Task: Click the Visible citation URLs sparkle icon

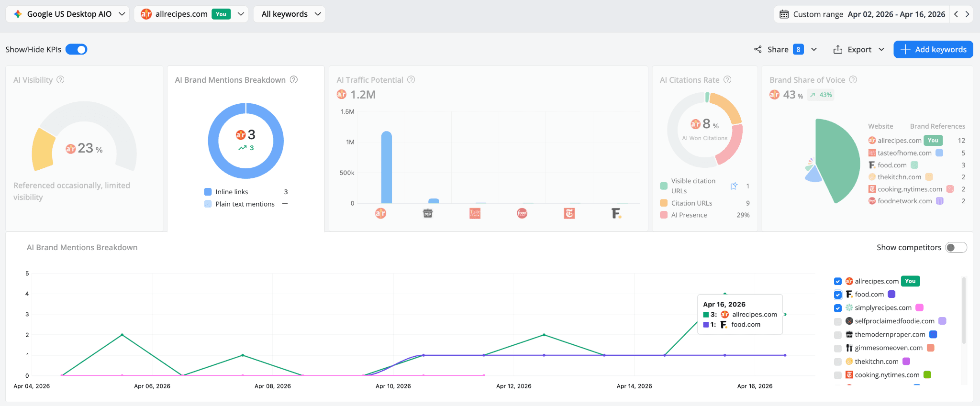Action: point(734,186)
